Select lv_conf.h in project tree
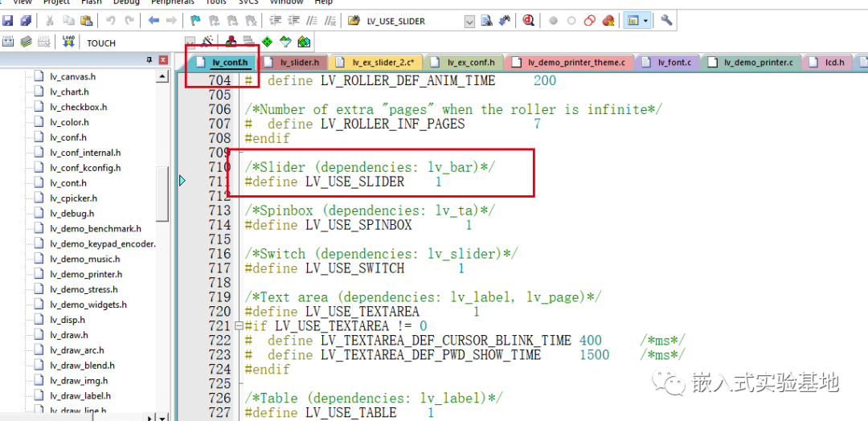This screenshot has height=421, width=868. [68, 137]
